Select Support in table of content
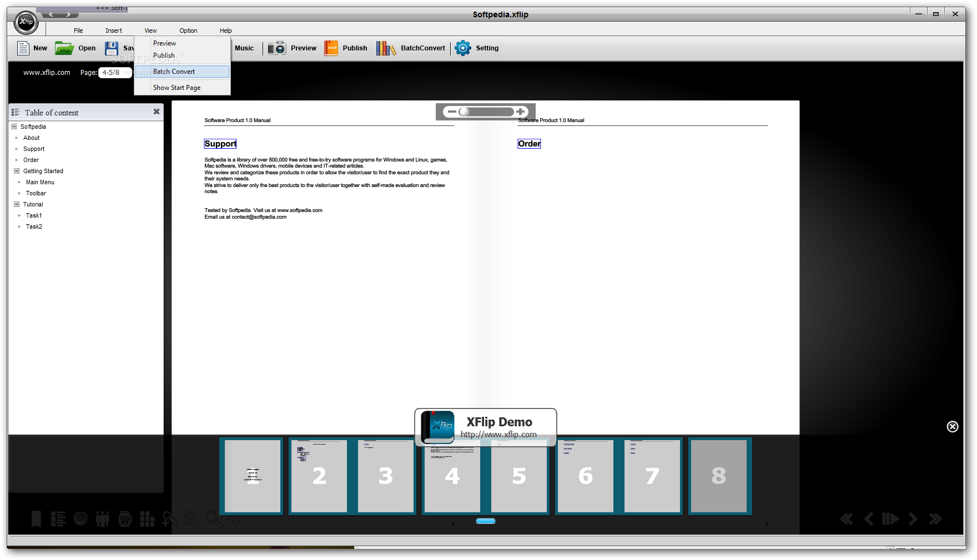The width and height of the screenshot is (977, 560). click(x=34, y=149)
